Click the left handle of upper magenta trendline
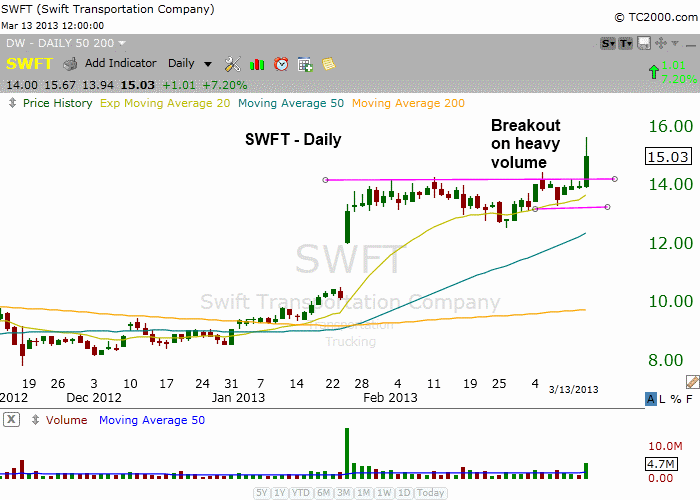This screenshot has height=500, width=700. point(325,180)
